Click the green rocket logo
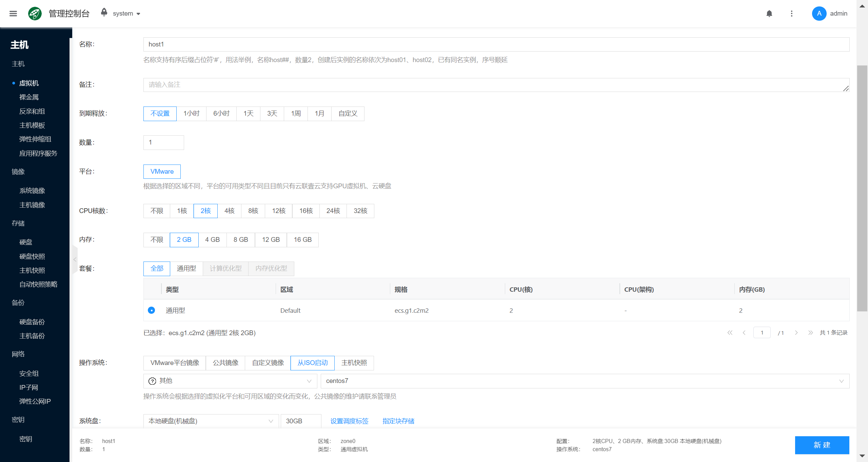The image size is (868, 462). pos(35,14)
